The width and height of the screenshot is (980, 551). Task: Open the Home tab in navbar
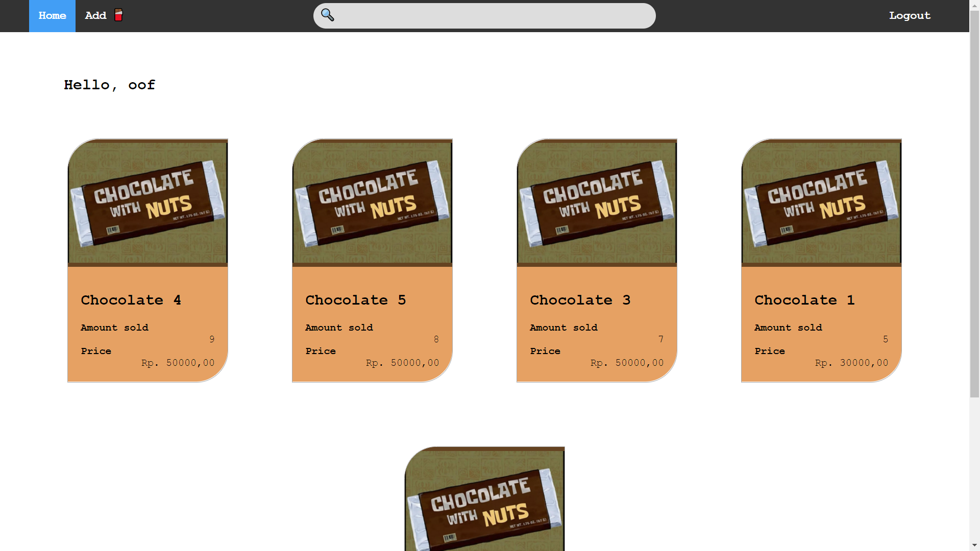click(x=52, y=16)
